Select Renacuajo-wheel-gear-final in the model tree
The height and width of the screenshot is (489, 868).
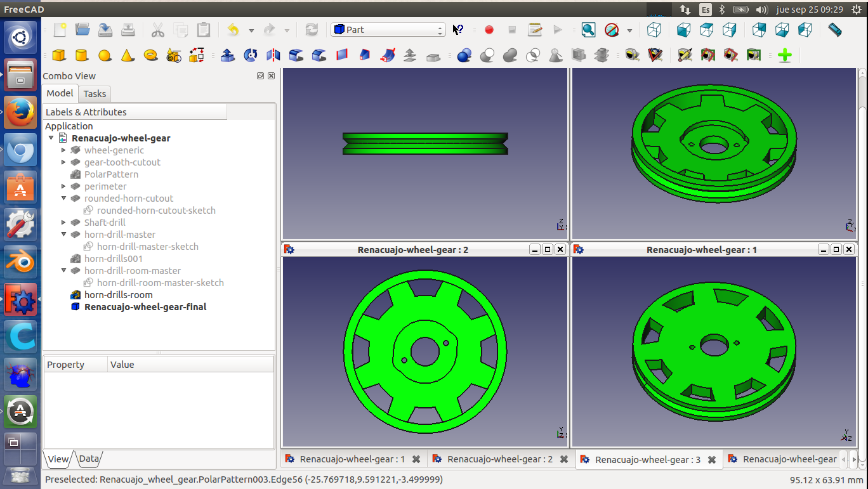pyautogui.click(x=145, y=307)
